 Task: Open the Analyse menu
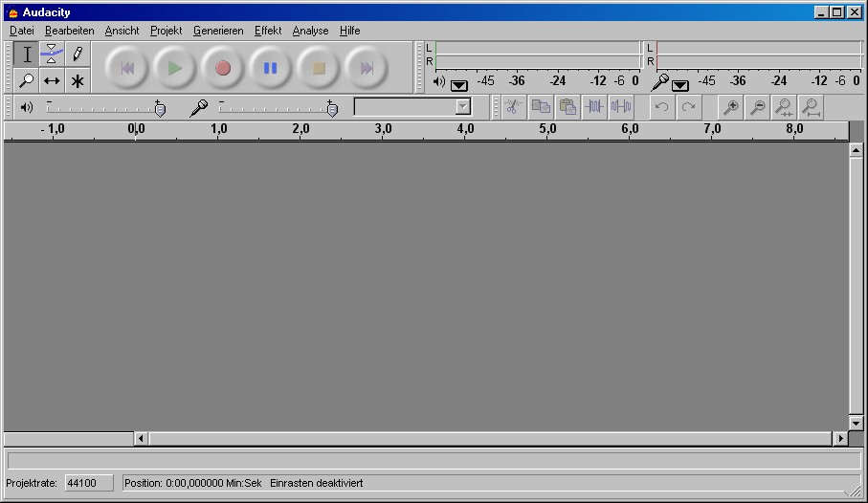pyautogui.click(x=311, y=31)
